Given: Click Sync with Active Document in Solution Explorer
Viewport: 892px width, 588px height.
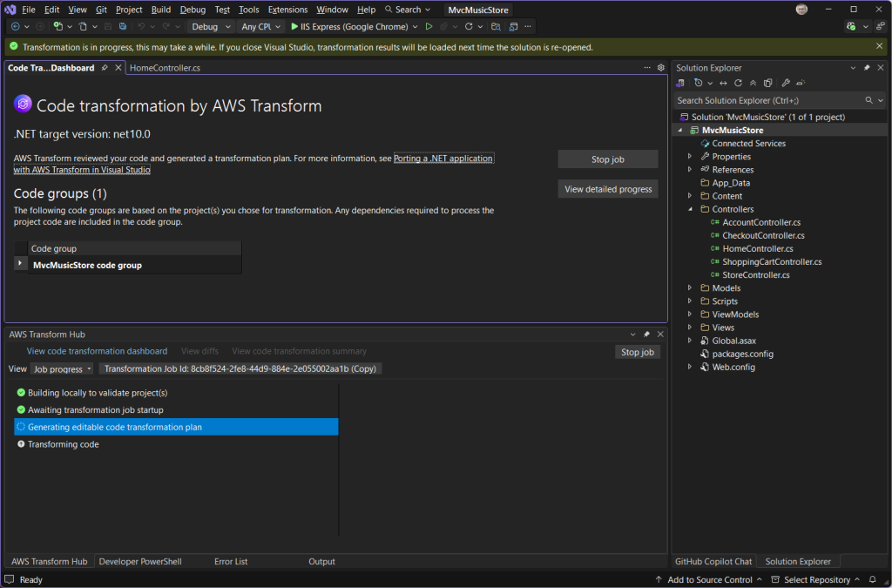Looking at the screenshot, I should pyautogui.click(x=723, y=82).
